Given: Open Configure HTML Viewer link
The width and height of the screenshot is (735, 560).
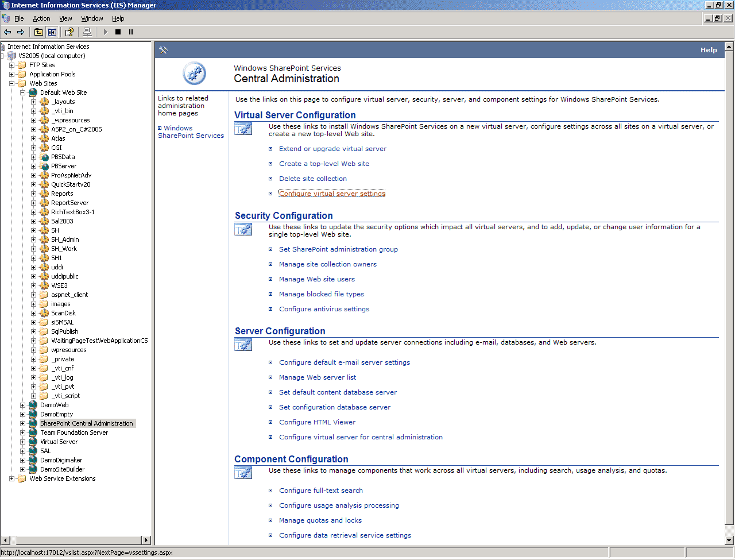Looking at the screenshot, I should [318, 422].
